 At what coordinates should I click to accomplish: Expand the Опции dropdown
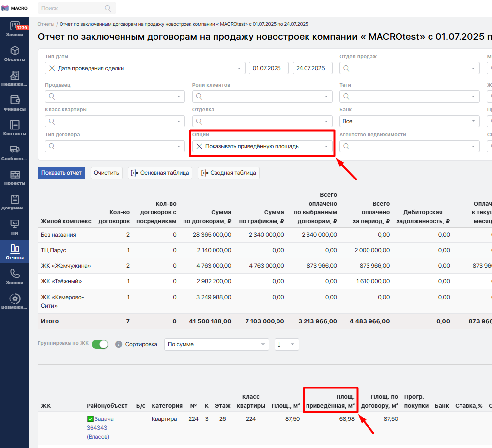tap(326, 146)
